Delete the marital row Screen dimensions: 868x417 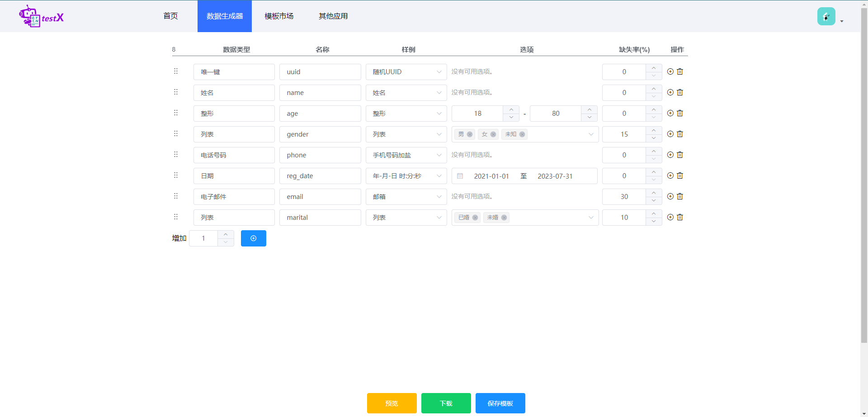tap(679, 217)
